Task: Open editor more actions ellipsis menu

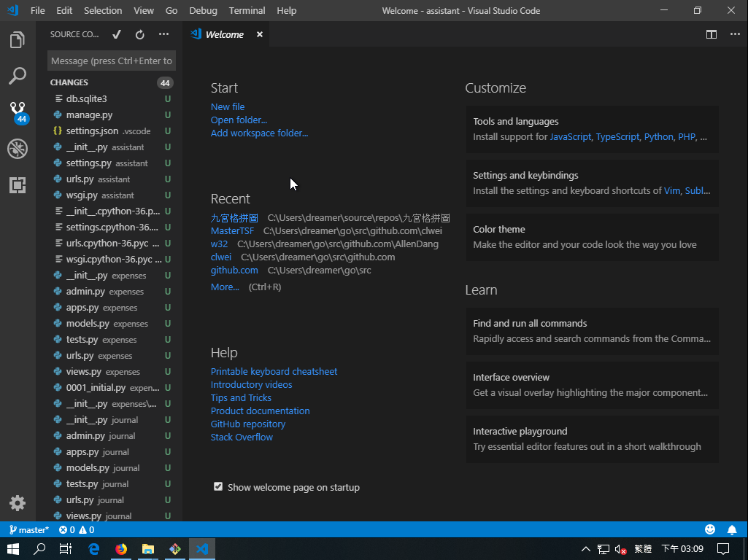Action: coord(732,34)
